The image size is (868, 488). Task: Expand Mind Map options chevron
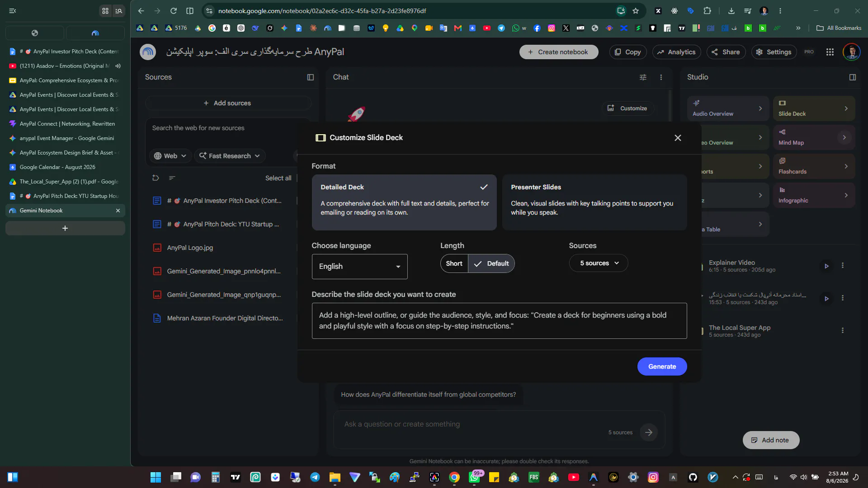coord(844,137)
